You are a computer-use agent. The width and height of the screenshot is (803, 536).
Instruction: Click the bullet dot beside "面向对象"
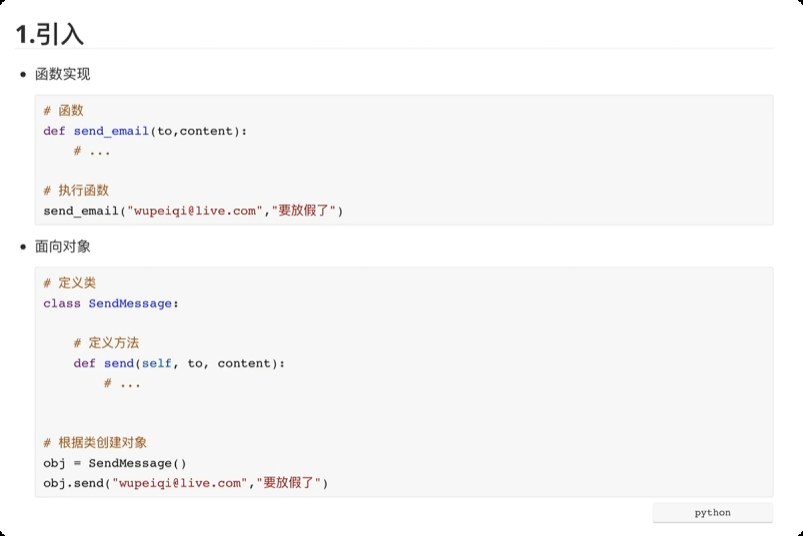pos(23,247)
